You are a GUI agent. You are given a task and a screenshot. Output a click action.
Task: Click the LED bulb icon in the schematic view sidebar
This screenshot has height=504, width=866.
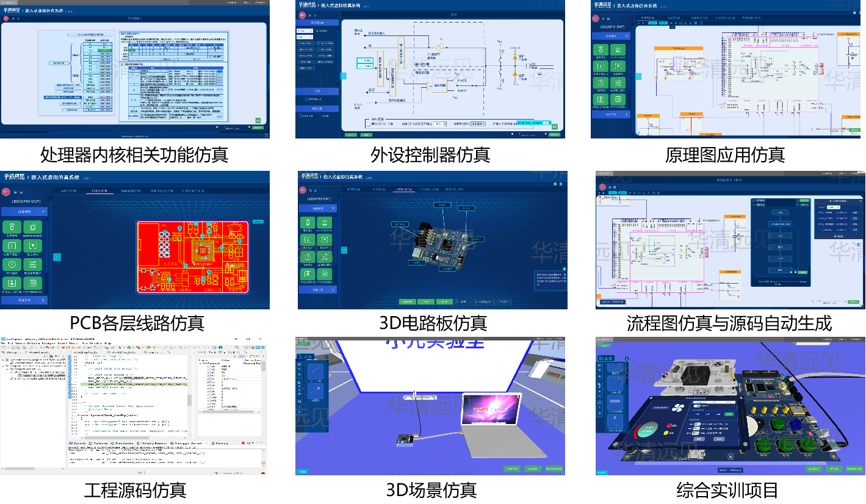(618, 49)
